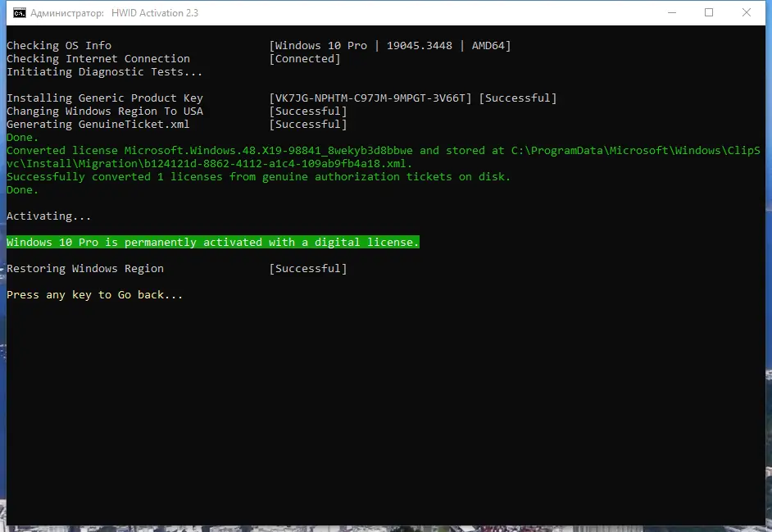
Task: Click '[Successful]' on the Restoring Region row
Action: tap(308, 269)
